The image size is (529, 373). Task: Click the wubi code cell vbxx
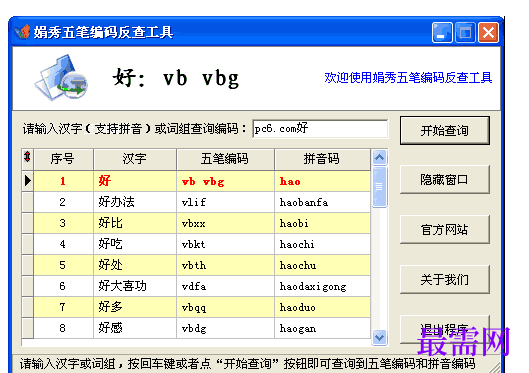click(x=225, y=223)
